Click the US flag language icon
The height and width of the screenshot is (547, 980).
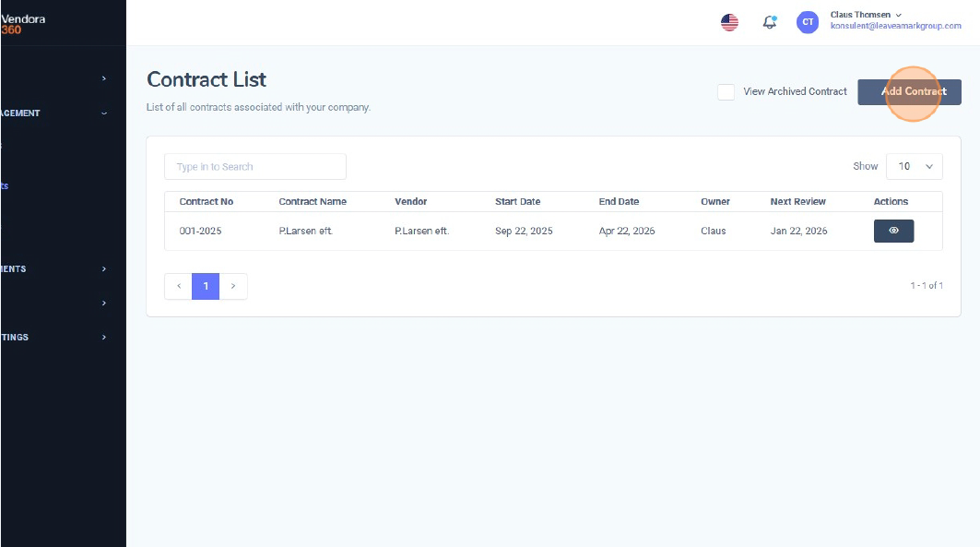click(729, 23)
